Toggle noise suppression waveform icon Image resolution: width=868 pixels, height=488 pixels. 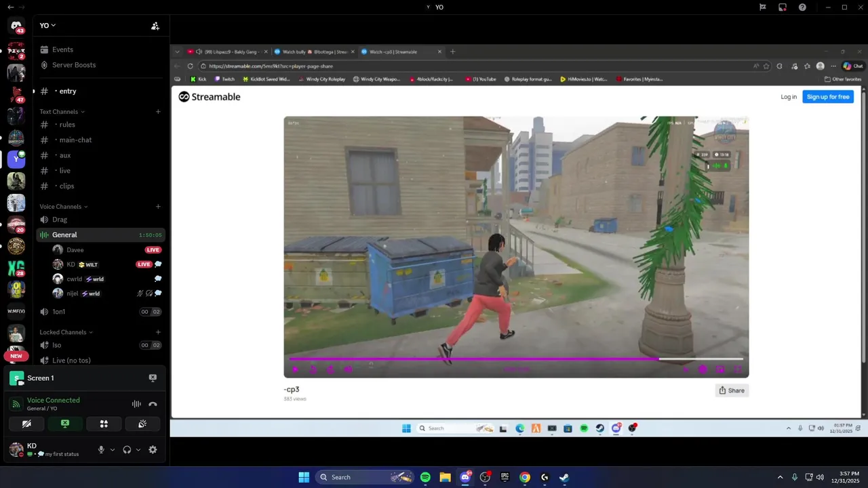pyautogui.click(x=136, y=404)
